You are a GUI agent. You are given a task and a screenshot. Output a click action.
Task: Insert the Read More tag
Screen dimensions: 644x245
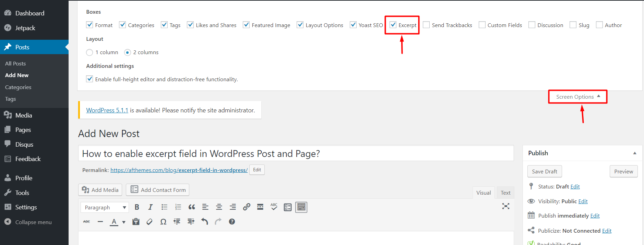[x=260, y=207]
